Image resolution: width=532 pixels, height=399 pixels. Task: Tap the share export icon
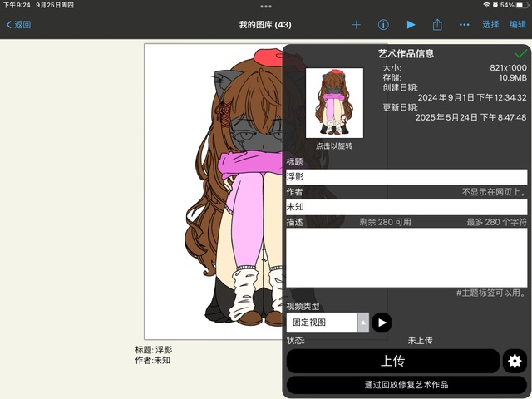[x=437, y=25]
